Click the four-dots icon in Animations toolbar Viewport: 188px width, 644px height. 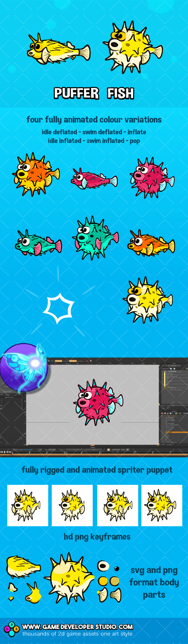[180, 413]
